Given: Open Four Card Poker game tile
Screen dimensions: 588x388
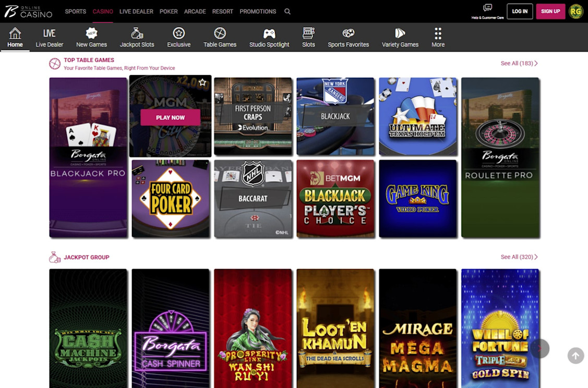Looking at the screenshot, I should (x=171, y=199).
